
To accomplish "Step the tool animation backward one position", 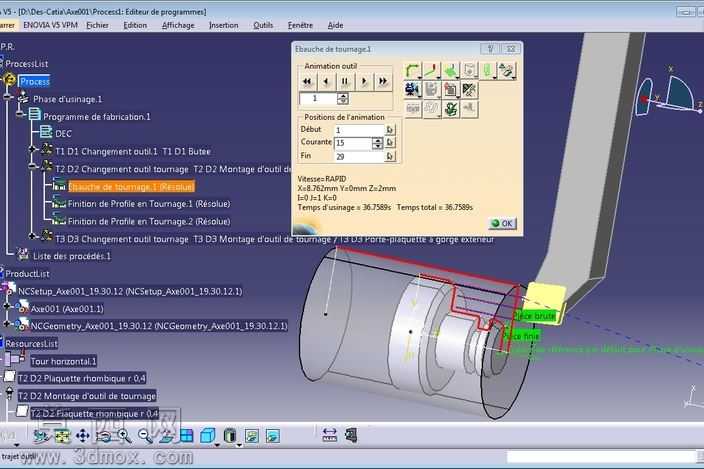I will click(326, 81).
